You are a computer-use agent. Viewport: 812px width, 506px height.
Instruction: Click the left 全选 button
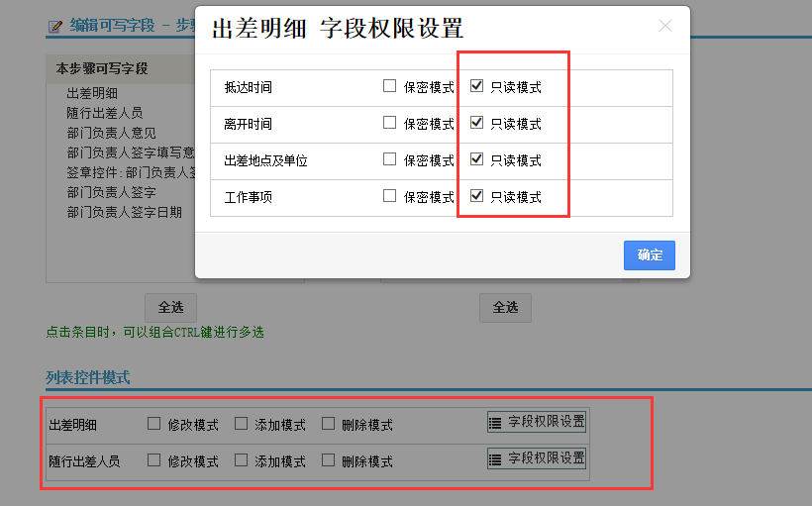click(x=171, y=308)
